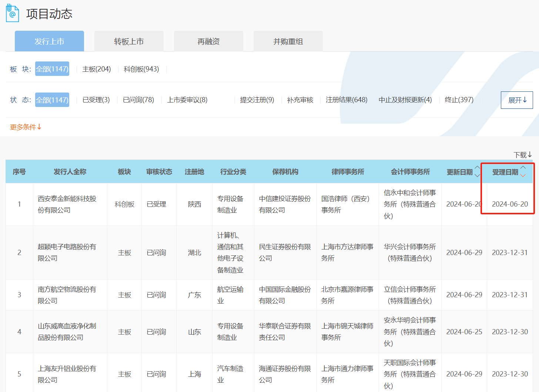Sort by 受理日期 column arrows
Viewport: 539px width, 392px height.
[x=523, y=171]
